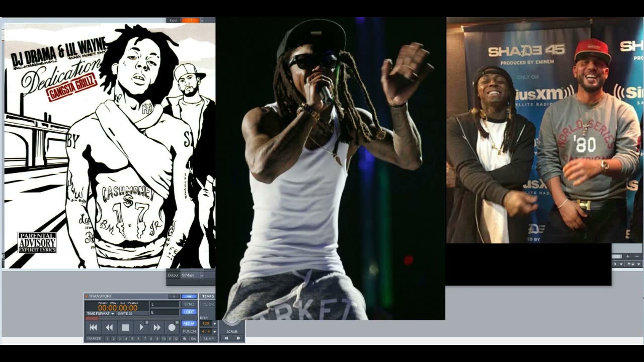644x362 pixels.
Task: Click the blue arrow button in Transport header
Action: click(x=189, y=296)
